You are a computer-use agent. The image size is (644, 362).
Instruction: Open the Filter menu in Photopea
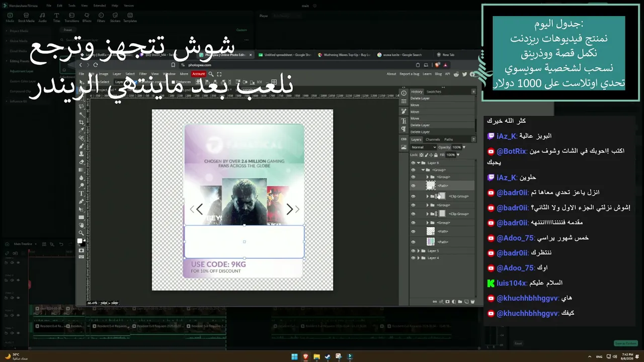tap(143, 74)
